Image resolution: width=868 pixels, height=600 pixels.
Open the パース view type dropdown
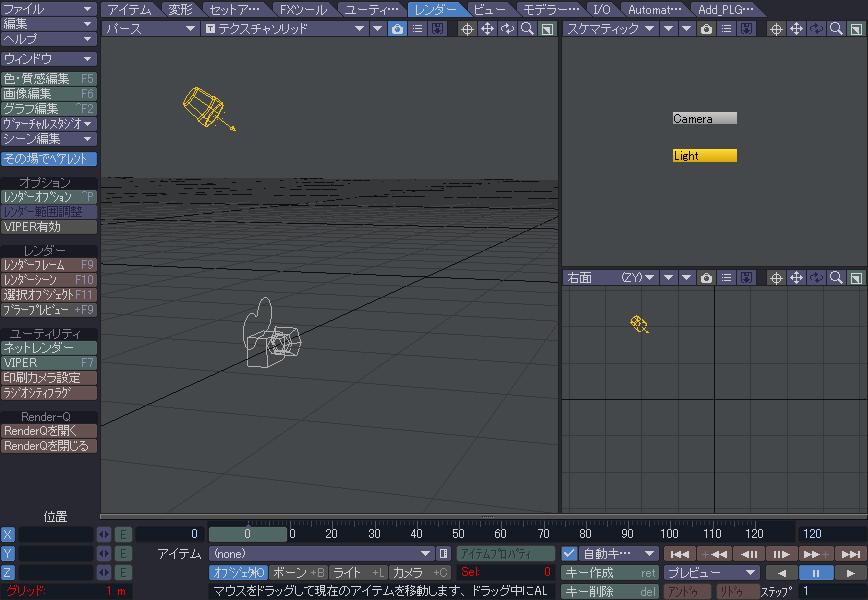point(150,29)
